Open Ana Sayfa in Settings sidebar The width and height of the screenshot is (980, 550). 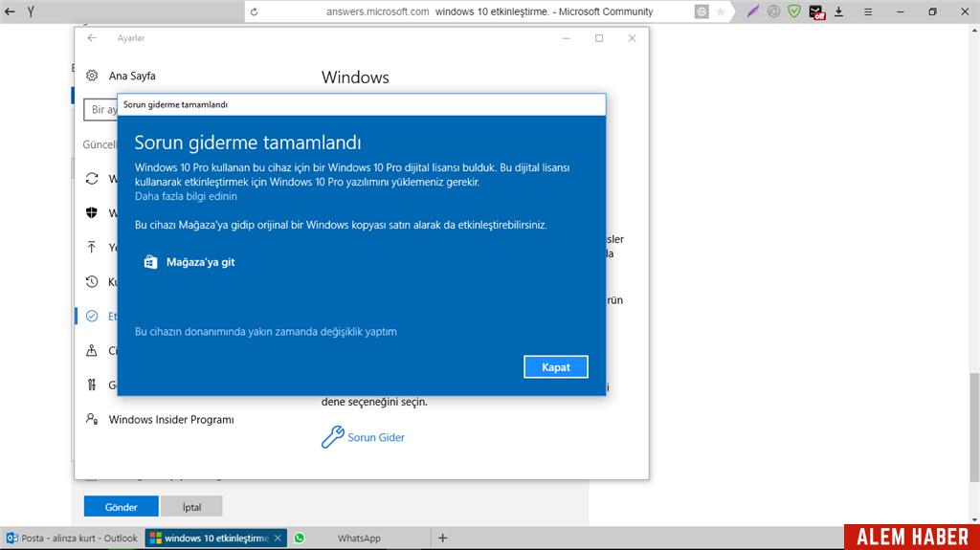(132, 76)
